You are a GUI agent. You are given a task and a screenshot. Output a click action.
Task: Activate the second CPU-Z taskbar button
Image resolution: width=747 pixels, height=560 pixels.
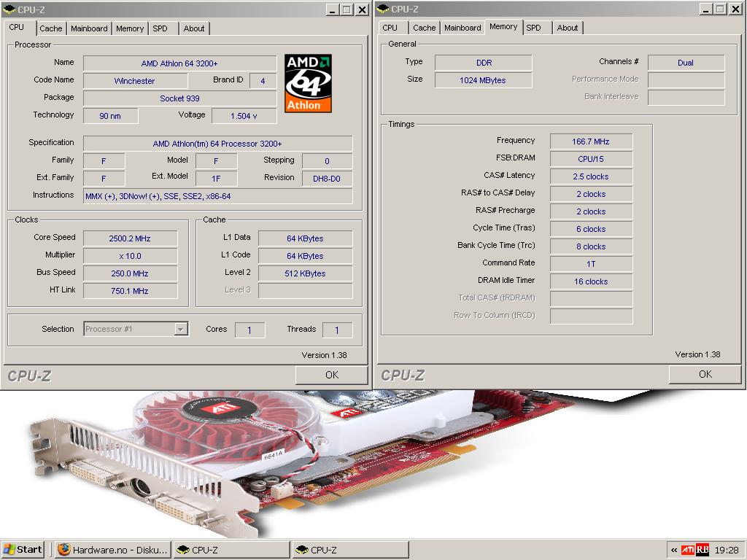351,550
